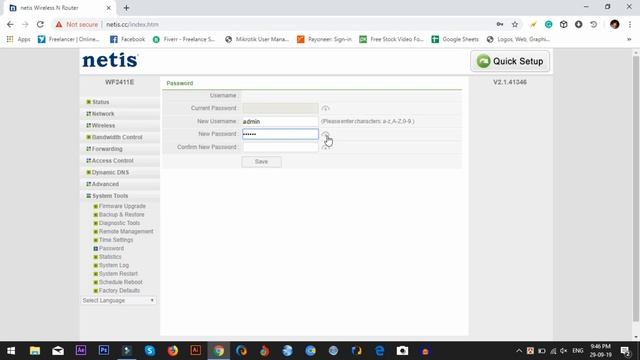The width and height of the screenshot is (640, 360).
Task: Click the address bar URL
Action: click(x=132, y=24)
